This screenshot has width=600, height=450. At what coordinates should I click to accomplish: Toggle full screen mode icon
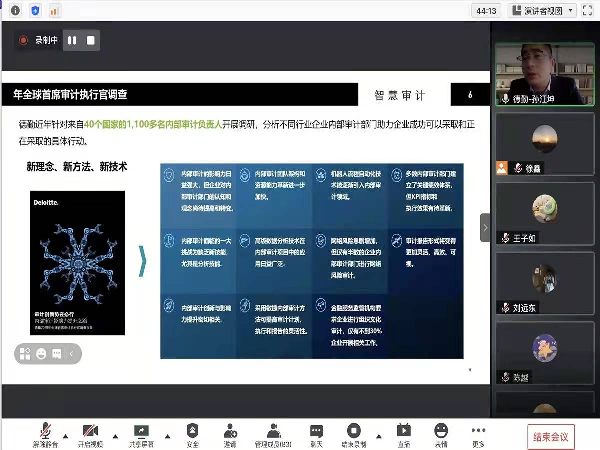(x=589, y=10)
